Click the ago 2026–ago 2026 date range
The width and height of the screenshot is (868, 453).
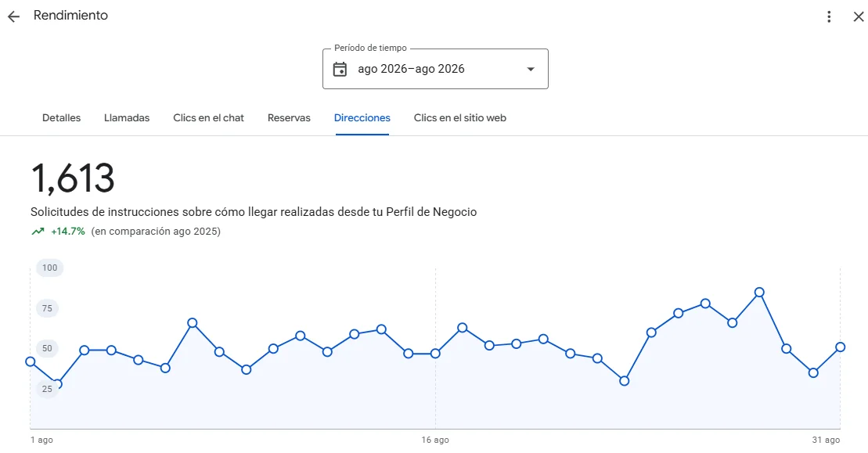pyautogui.click(x=411, y=69)
